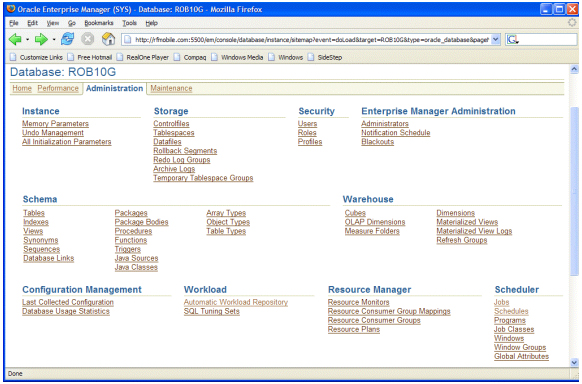Open the Profiles security link

pyautogui.click(x=310, y=142)
